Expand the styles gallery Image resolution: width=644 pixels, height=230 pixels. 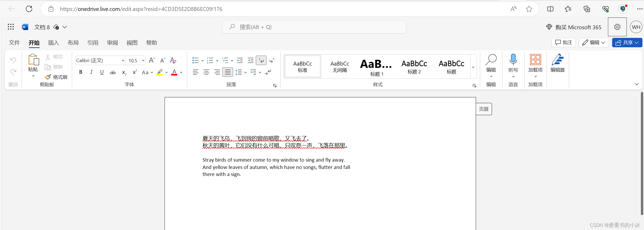click(x=473, y=67)
